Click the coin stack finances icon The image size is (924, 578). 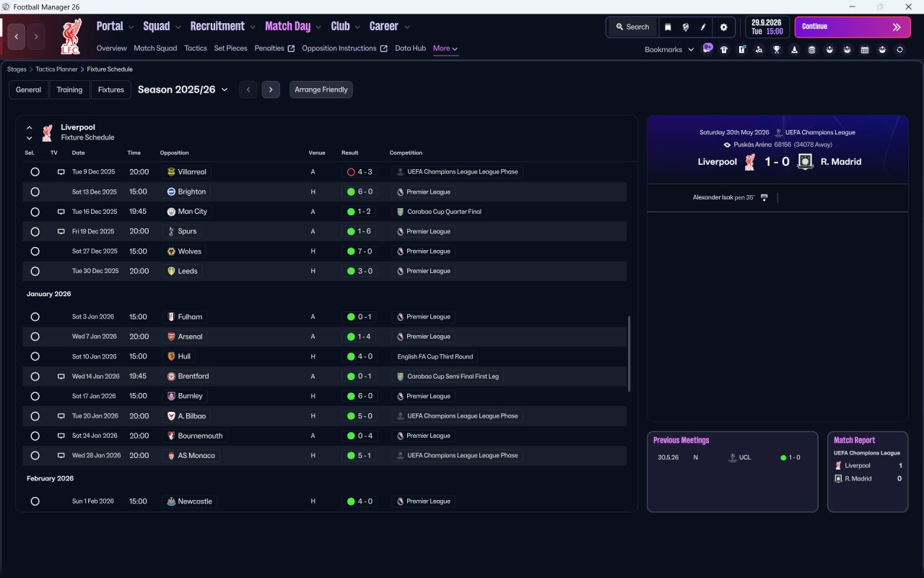[812, 50]
